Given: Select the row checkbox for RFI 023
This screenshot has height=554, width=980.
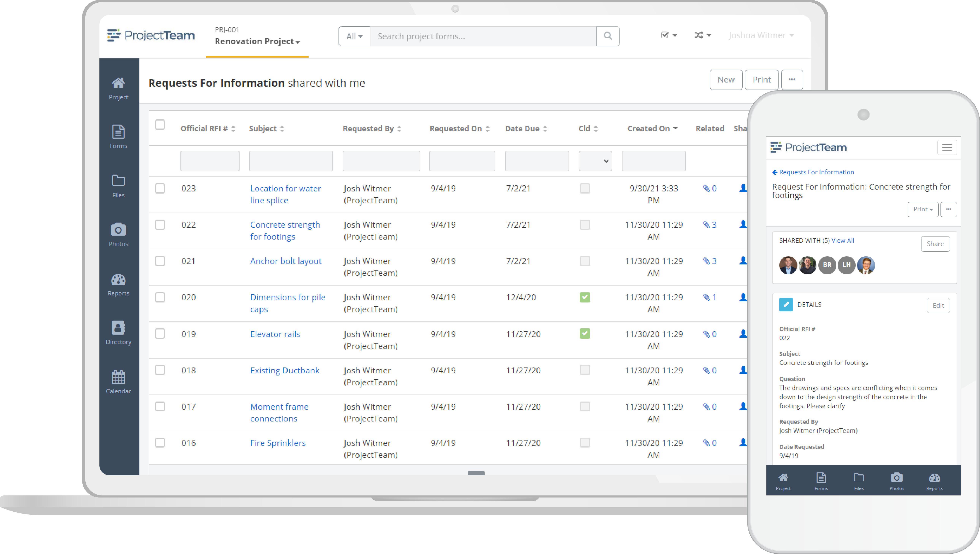Looking at the screenshot, I should point(160,188).
